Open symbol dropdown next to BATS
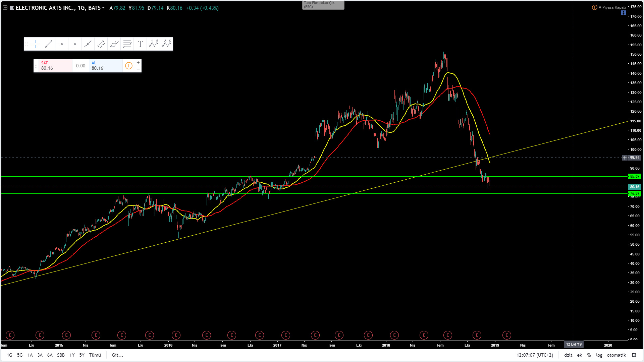644x362 pixels. (x=103, y=8)
